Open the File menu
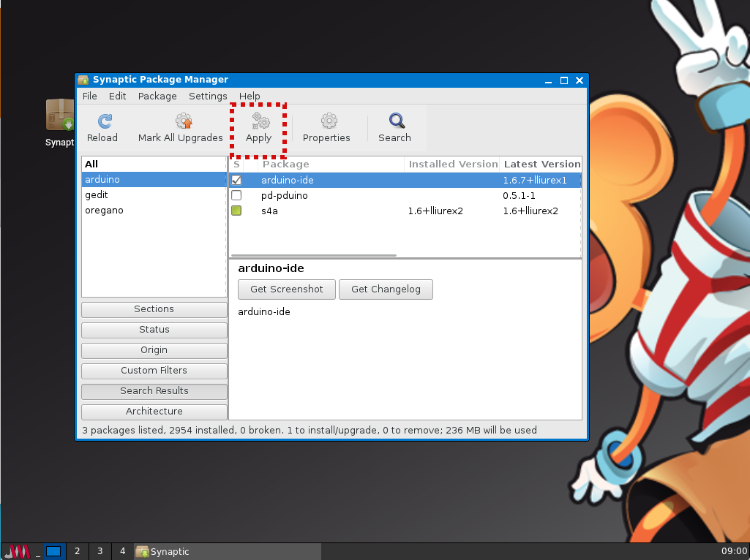 coord(89,96)
